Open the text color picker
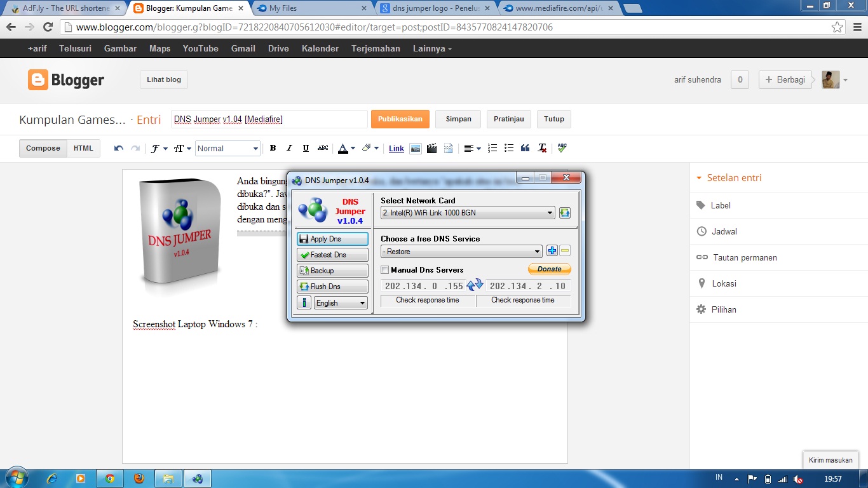Image resolution: width=868 pixels, height=488 pixels. 346,148
